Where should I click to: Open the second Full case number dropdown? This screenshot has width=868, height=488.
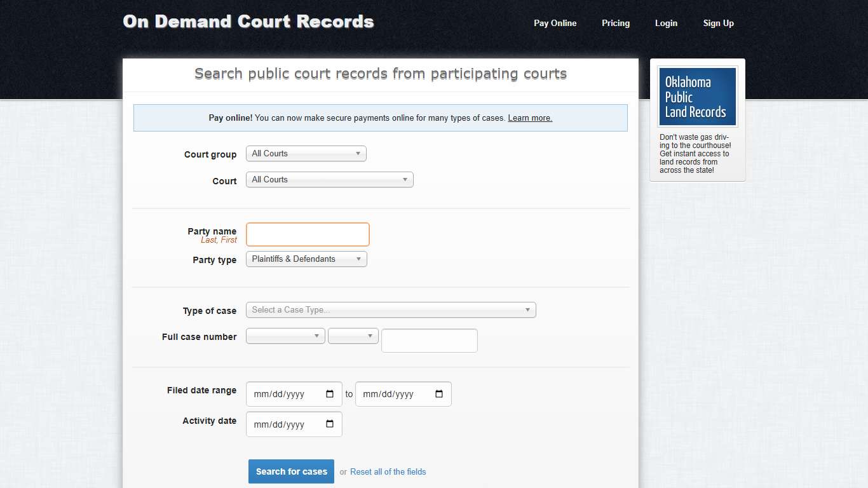tap(353, 335)
